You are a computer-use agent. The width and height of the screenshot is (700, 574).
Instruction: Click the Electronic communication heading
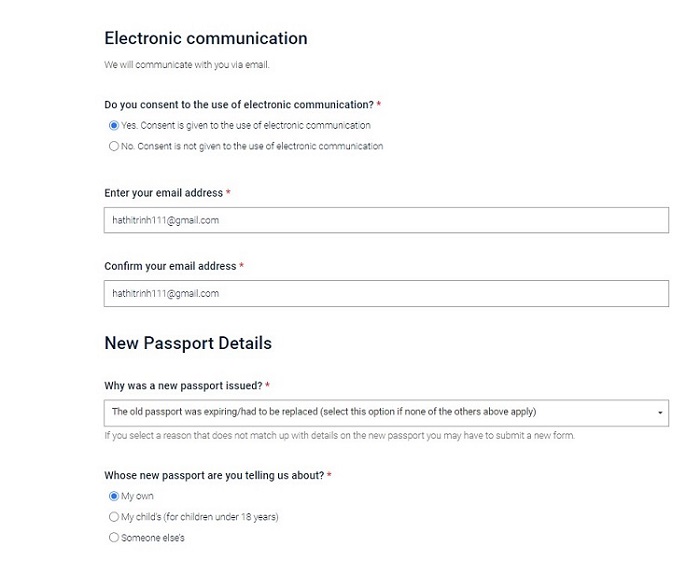click(205, 39)
